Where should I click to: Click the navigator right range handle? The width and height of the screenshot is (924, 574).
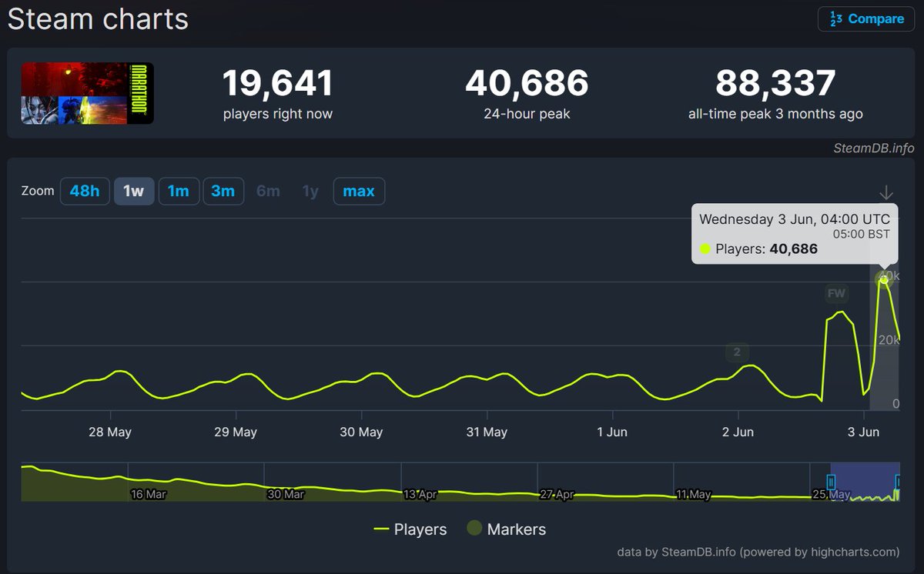pyautogui.click(x=898, y=482)
